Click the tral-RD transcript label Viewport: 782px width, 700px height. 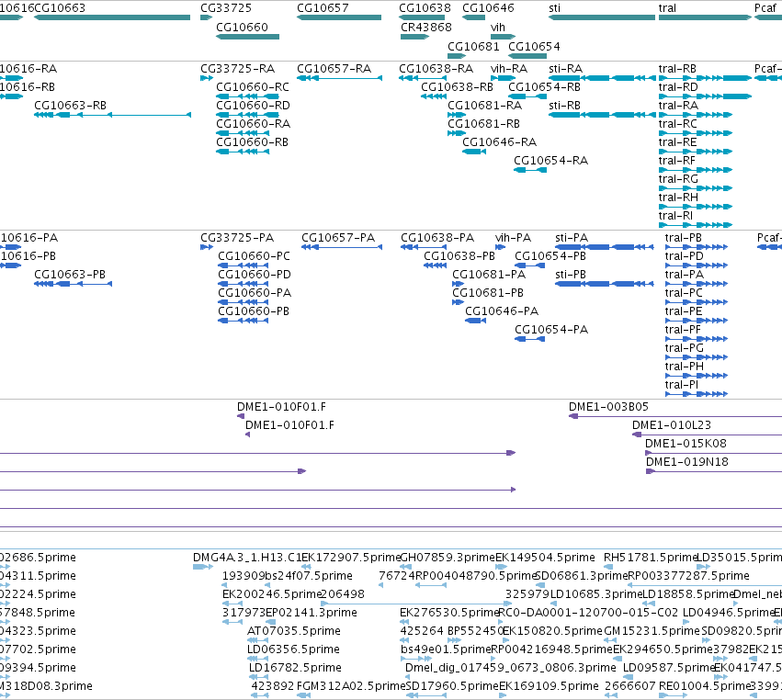click(x=678, y=87)
